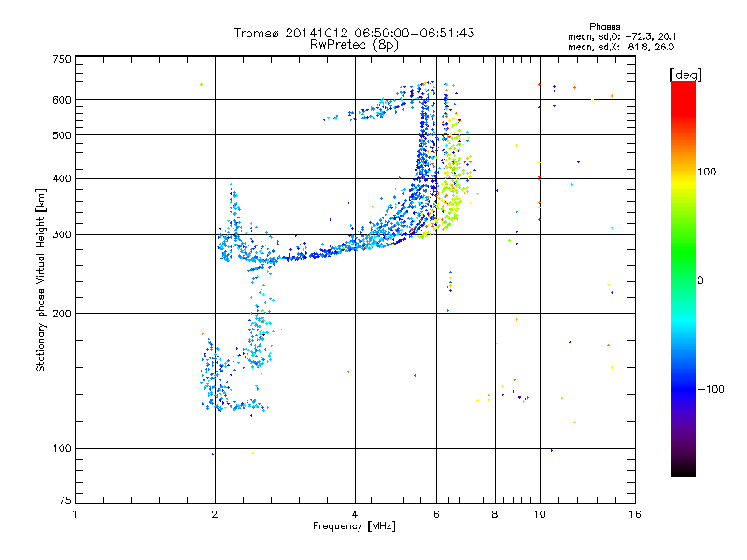747x560 pixels.
Task: Click the y-axis tick label '100'
Action: [x=62, y=449]
